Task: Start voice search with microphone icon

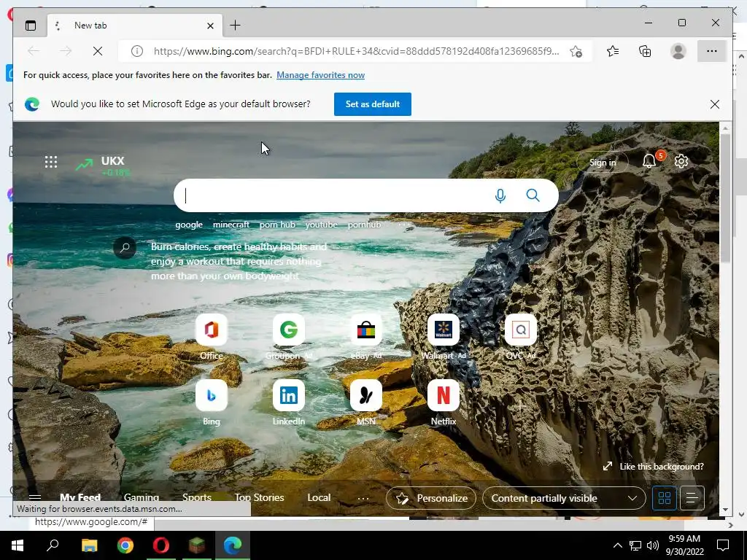Action: [500, 195]
